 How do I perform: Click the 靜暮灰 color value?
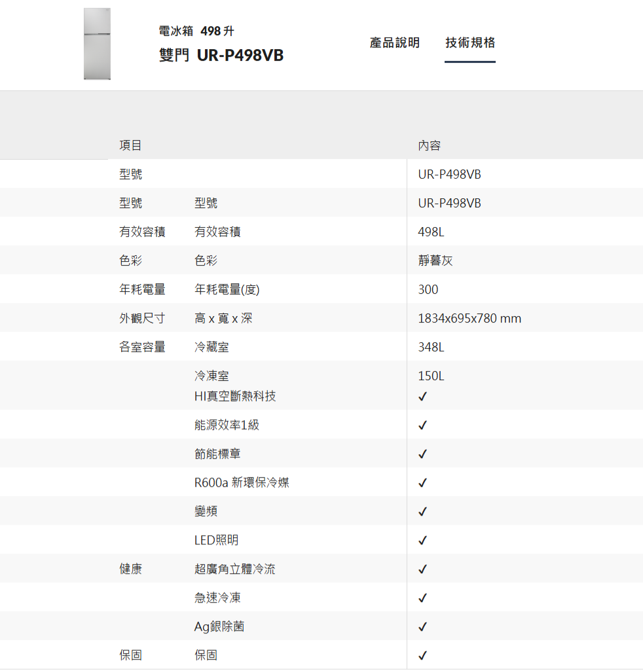(435, 261)
